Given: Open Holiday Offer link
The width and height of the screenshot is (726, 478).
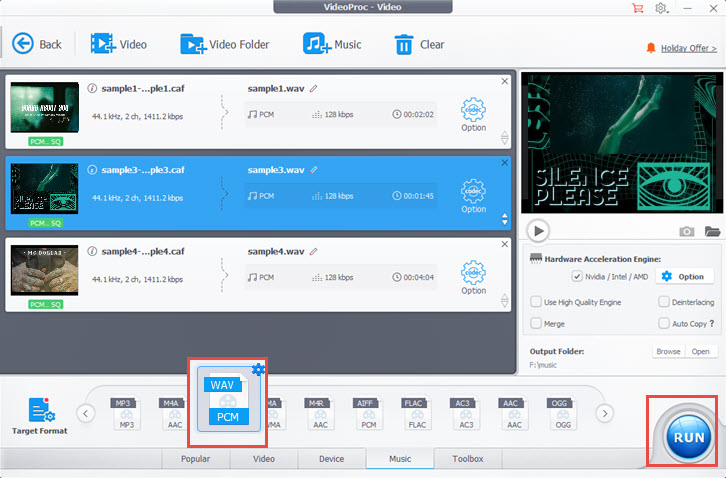Looking at the screenshot, I should pyautogui.click(x=688, y=48).
